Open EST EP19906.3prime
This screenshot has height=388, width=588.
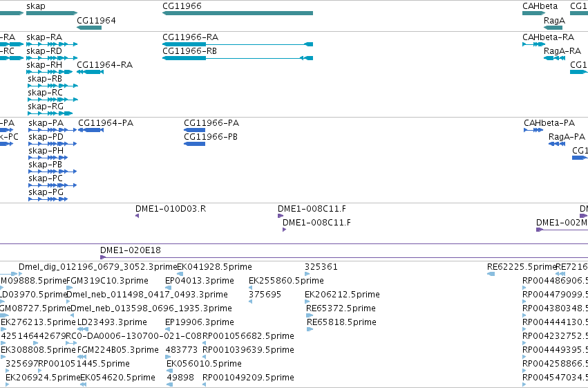[x=199, y=322]
